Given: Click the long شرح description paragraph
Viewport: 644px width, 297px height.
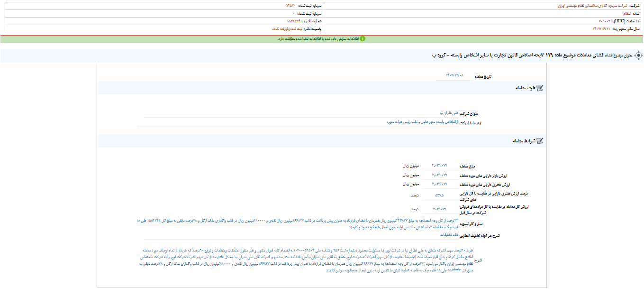Looking at the screenshot, I should (x=308, y=260).
